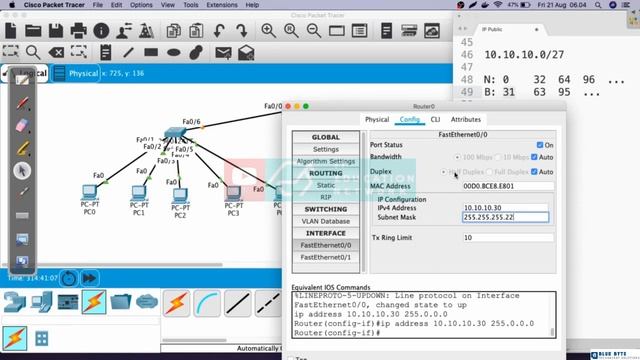This screenshot has width=640, height=360.
Task: Open Algorithm Settings button
Action: point(326,161)
